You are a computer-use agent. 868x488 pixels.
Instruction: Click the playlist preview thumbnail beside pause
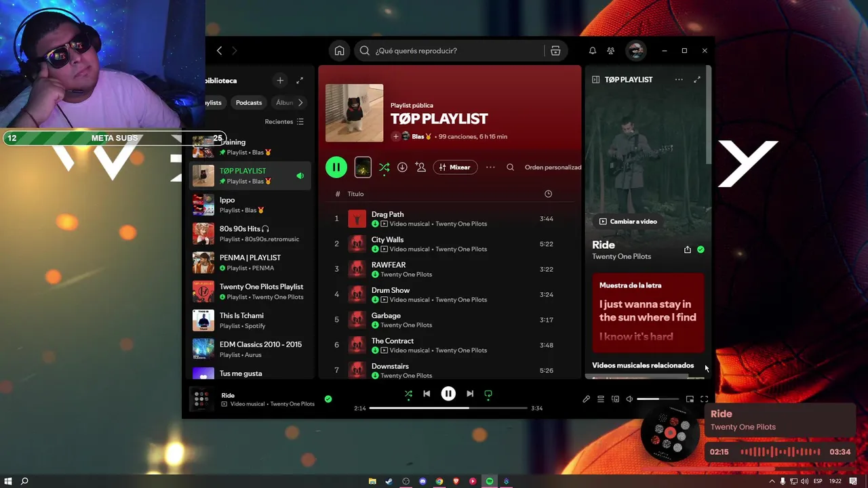click(363, 167)
